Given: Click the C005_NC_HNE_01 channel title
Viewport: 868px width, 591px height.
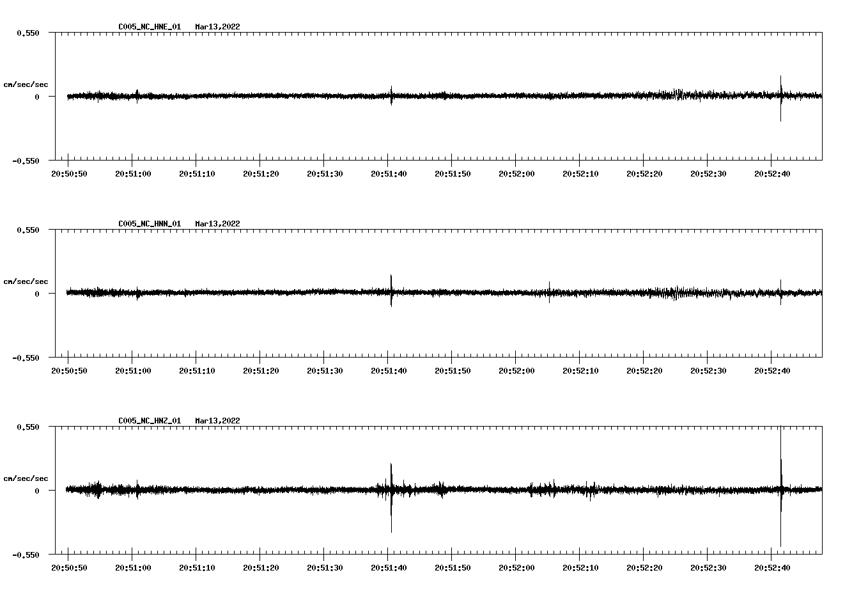Looking at the screenshot, I should pos(150,27).
